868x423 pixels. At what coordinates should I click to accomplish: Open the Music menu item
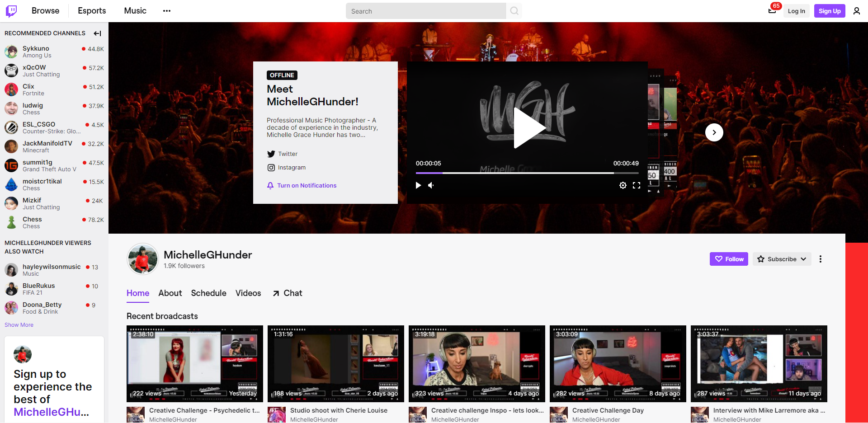[135, 11]
